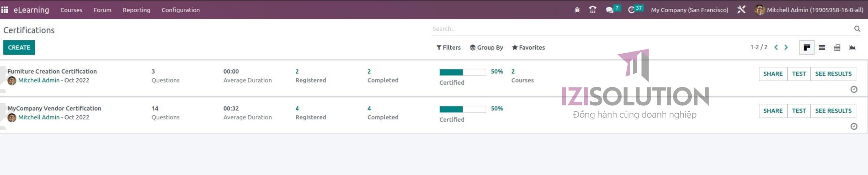Screen dimensions: 868x175
Task: Click 2 Registered on Furniture certification
Action: coord(311,76)
